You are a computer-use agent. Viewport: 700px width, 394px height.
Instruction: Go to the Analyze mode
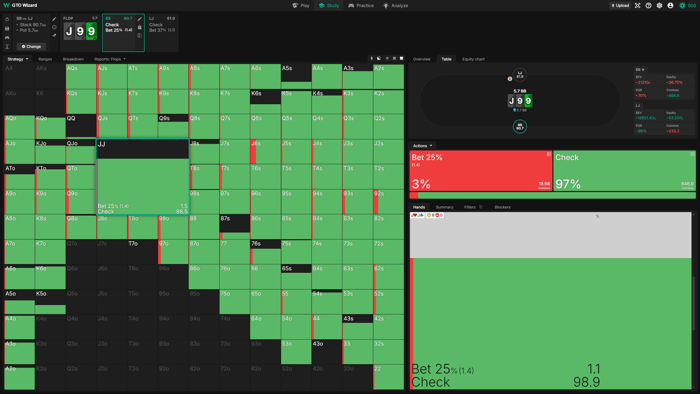[396, 5]
